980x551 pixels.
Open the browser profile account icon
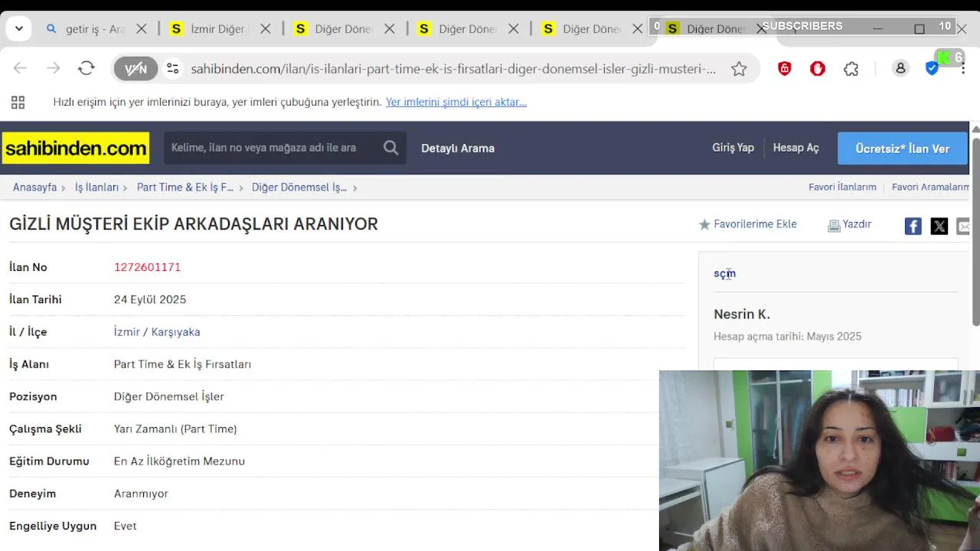click(900, 68)
